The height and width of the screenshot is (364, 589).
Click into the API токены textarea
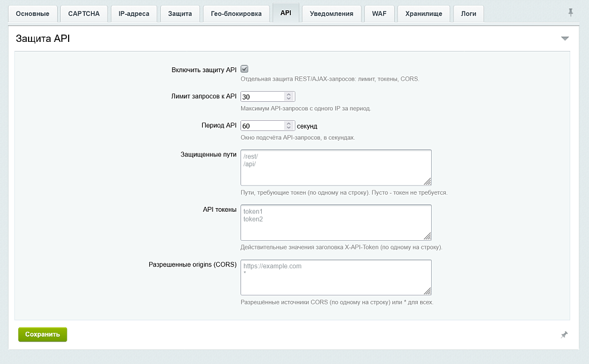tap(336, 223)
